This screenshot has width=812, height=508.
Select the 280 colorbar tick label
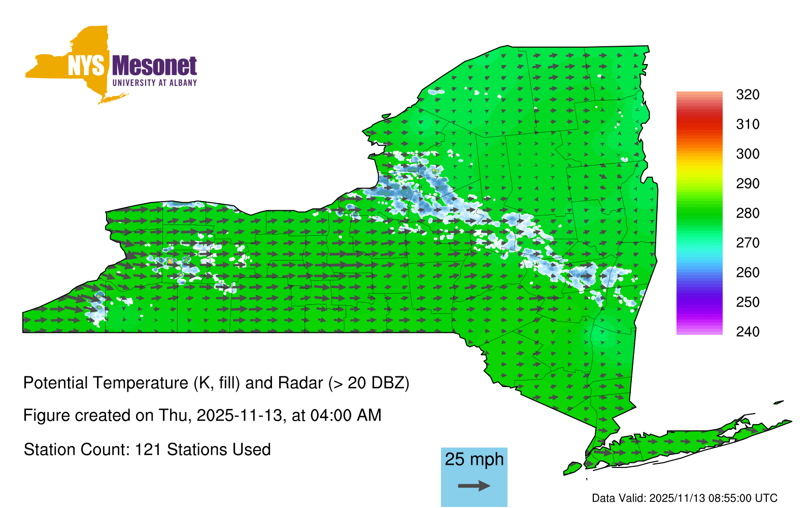point(748,213)
